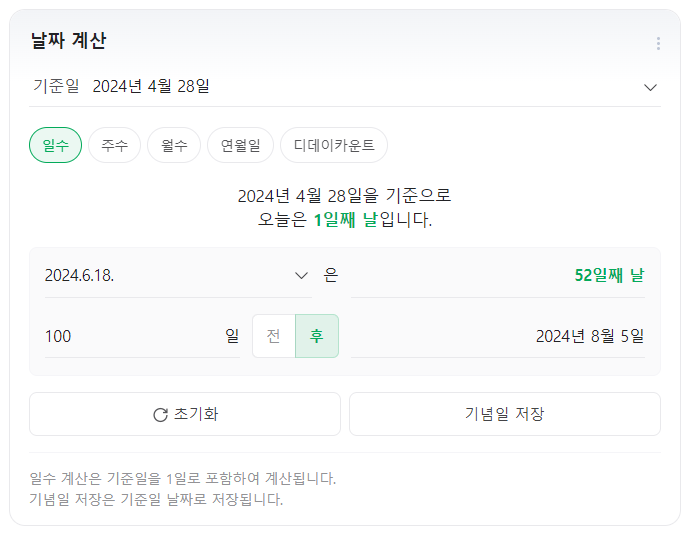This screenshot has height=536, width=695.
Task: Click the highlighted 1일째 날 text
Action: 346,220
